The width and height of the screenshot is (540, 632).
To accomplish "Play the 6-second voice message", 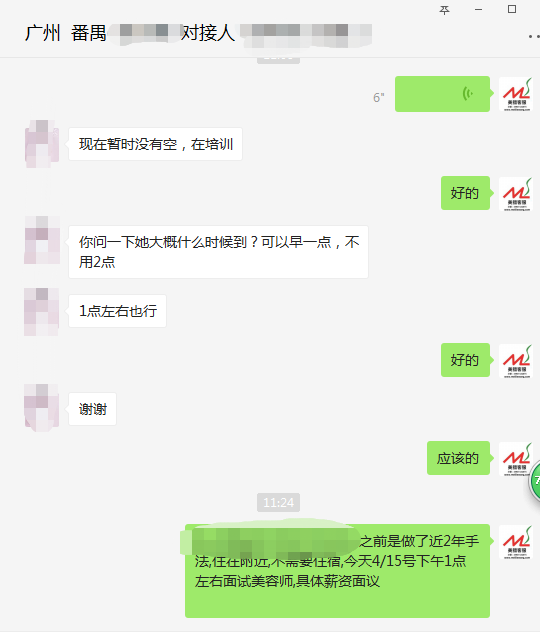I will click(442, 94).
